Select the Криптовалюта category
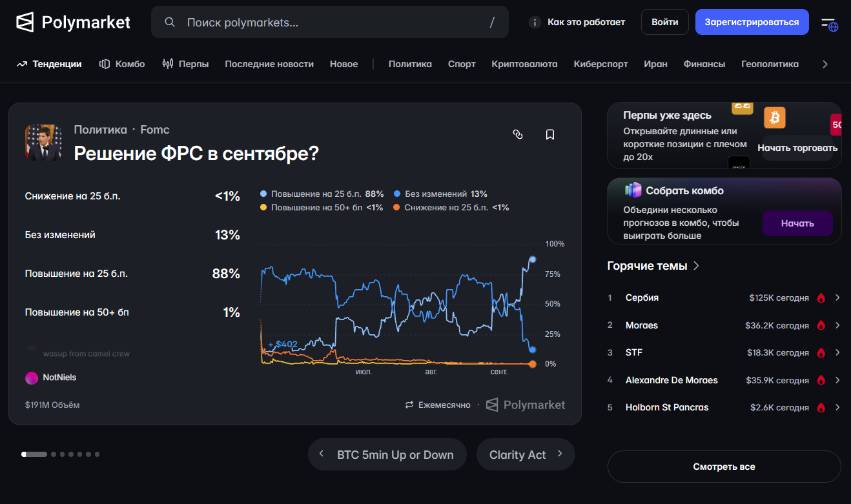Image resolution: width=851 pixels, height=504 pixels. pos(524,64)
